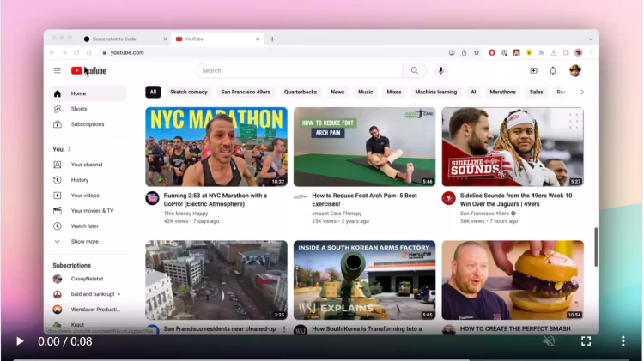Open Running 2:53 at NYC Marathon video title
This screenshot has height=361, width=644.
[x=216, y=200]
